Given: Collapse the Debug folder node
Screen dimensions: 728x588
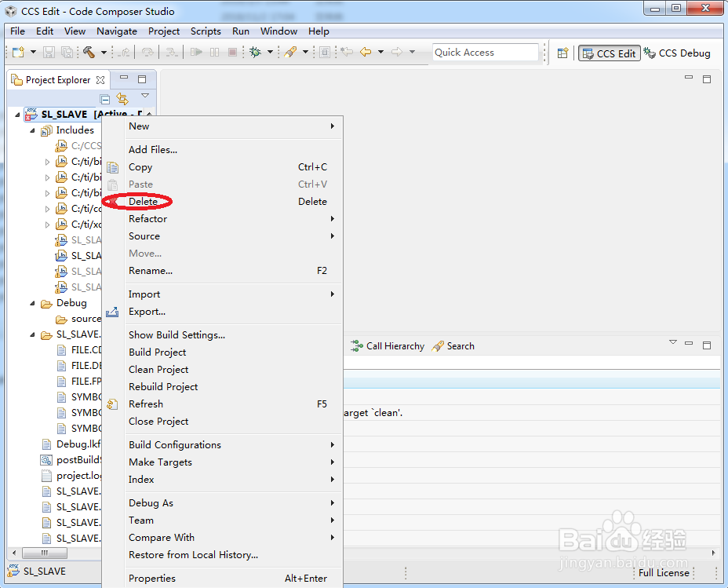Looking at the screenshot, I should pyautogui.click(x=32, y=303).
